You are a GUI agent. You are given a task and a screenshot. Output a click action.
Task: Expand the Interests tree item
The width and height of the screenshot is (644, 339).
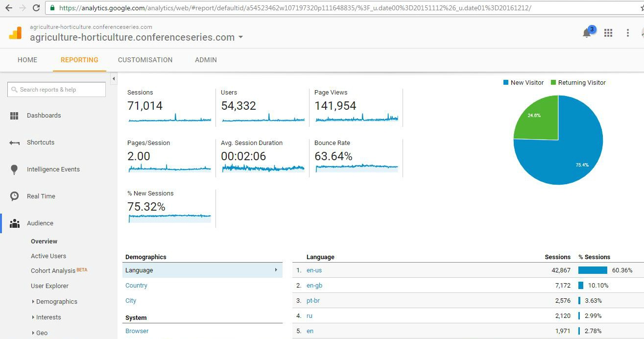33,317
